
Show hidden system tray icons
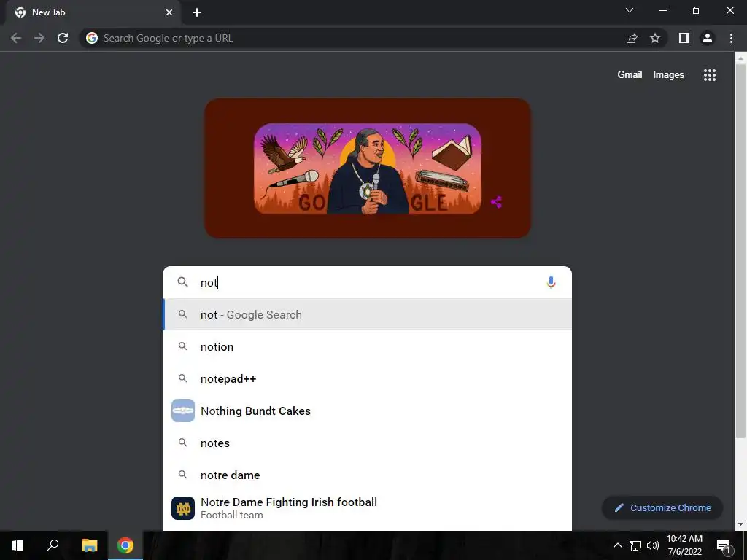[x=617, y=545]
